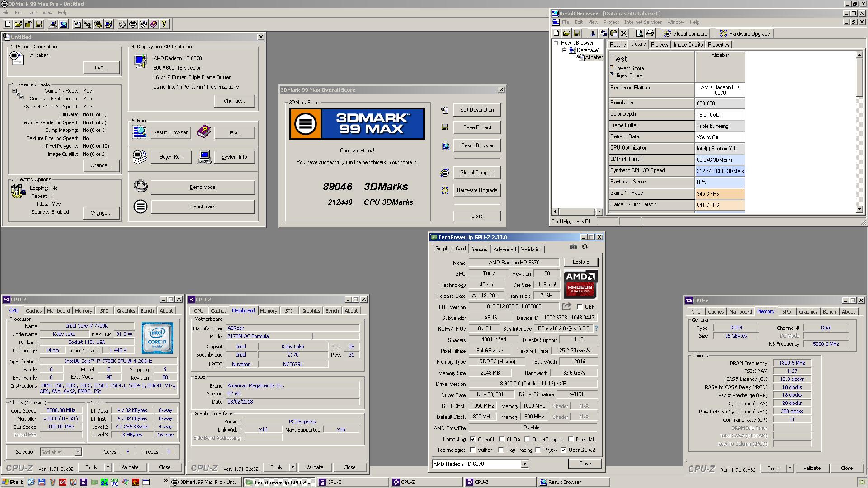
Task: Toggle the Ray Tracing checkbox in GPU-Z
Action: click(x=501, y=450)
